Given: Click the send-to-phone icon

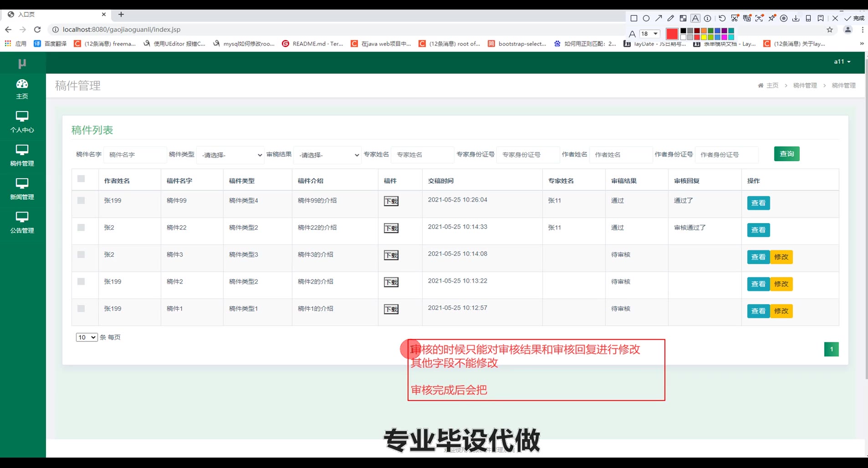Looking at the screenshot, I should tap(808, 18).
